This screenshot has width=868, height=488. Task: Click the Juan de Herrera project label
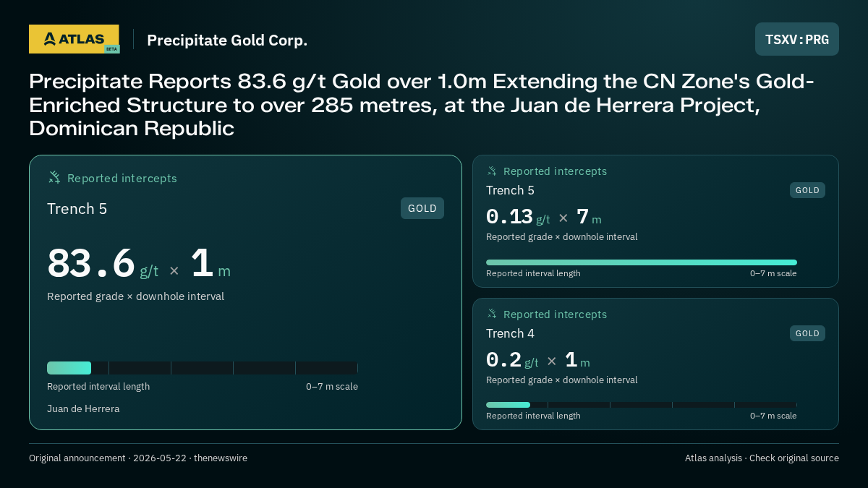(83, 408)
